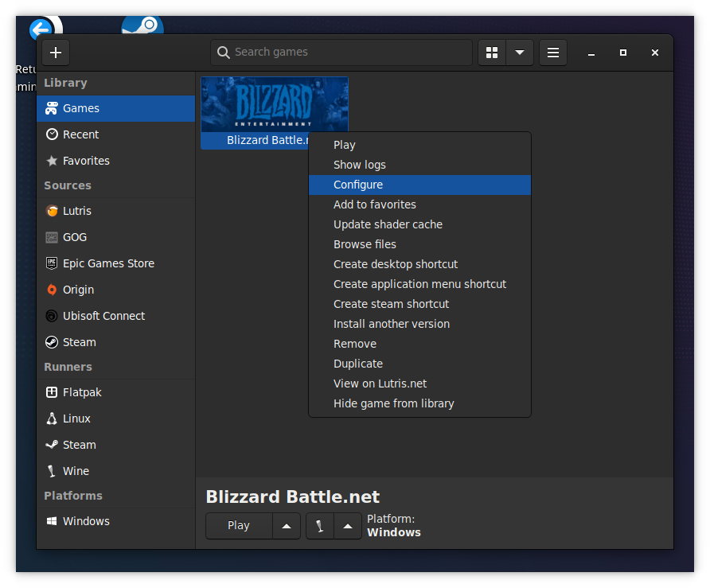Choose View on Lutris.net
710x588 pixels.
point(419,384)
